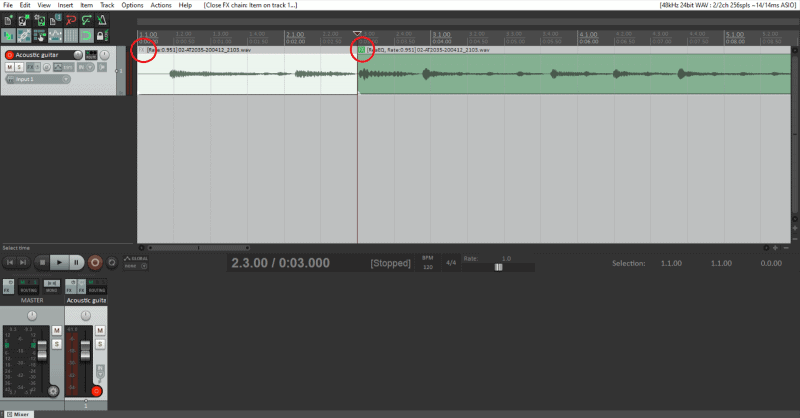Click the Mixer tab at bottom
Image resolution: width=800 pixels, height=418 pixels.
click(x=18, y=414)
